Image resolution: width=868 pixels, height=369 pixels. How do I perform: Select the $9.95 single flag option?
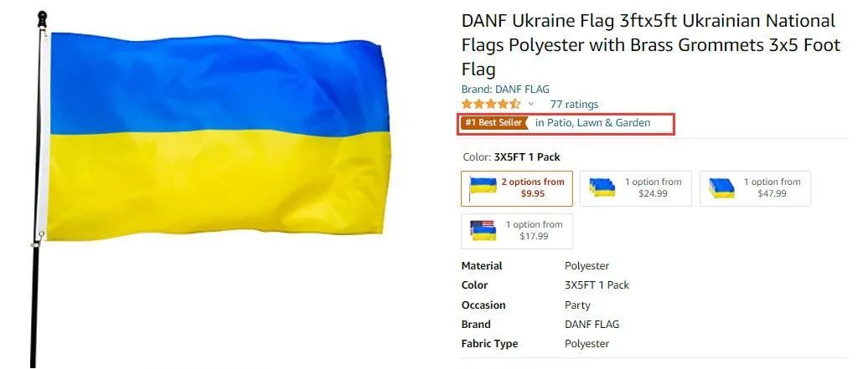point(516,188)
